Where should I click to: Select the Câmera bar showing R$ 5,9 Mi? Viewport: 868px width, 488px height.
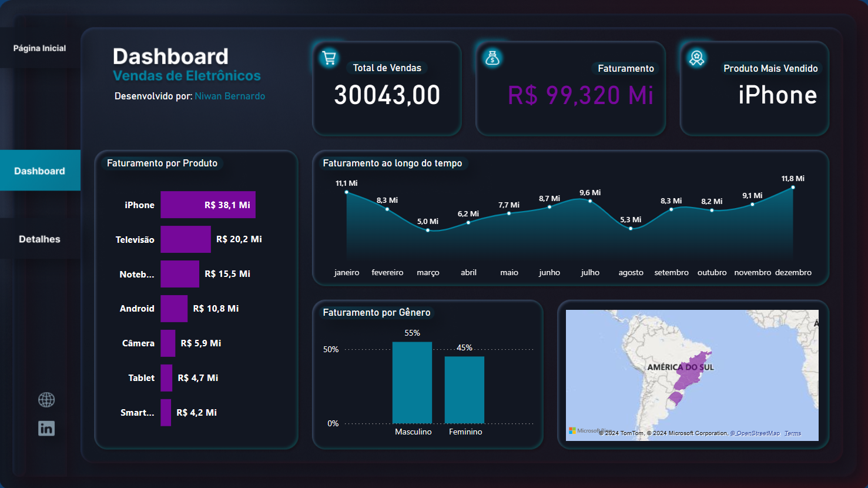click(167, 343)
